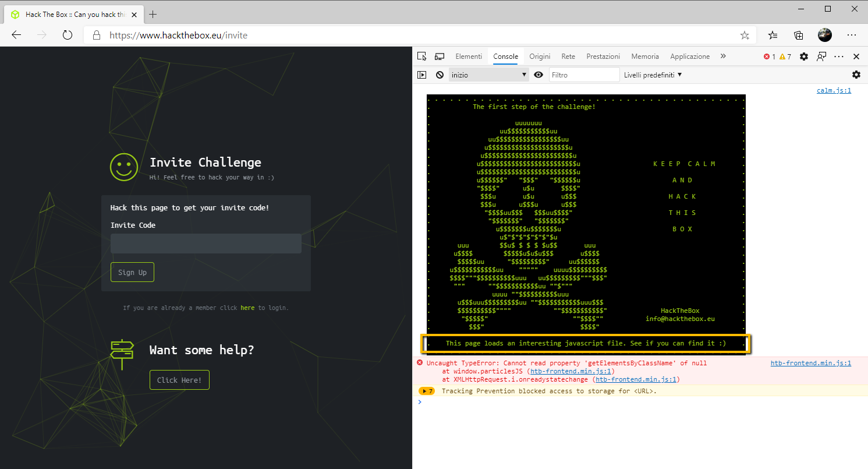Open browser Collections icon
Image resolution: width=868 pixels, height=469 pixels.
(799, 35)
